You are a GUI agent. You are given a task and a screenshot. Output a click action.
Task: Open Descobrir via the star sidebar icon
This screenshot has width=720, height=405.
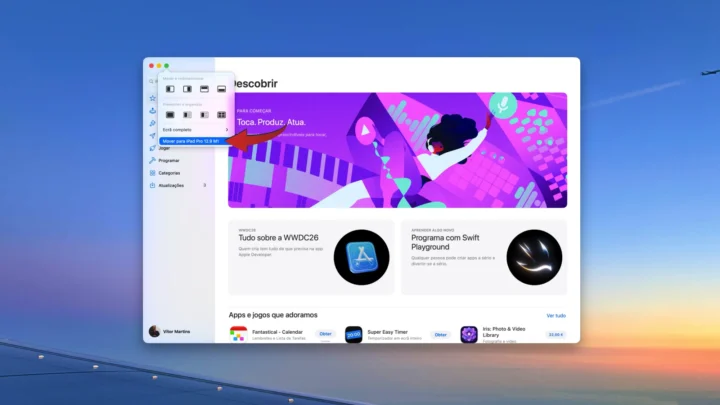(x=152, y=98)
